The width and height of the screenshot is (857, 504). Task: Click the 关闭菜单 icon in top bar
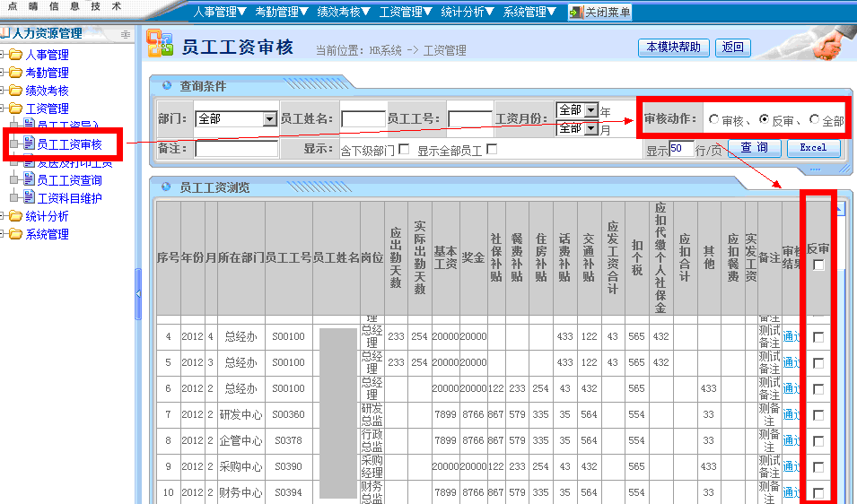pos(575,13)
